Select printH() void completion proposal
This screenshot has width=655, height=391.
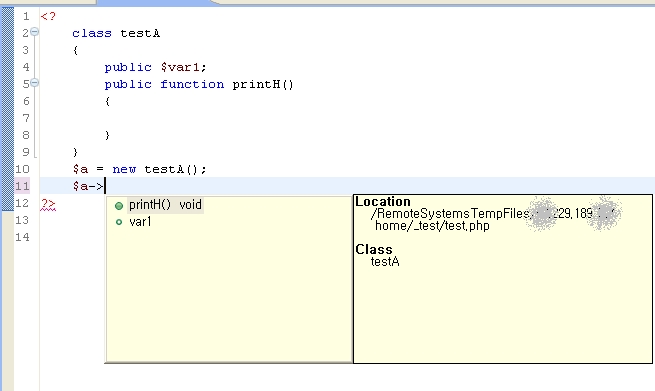tap(165, 205)
